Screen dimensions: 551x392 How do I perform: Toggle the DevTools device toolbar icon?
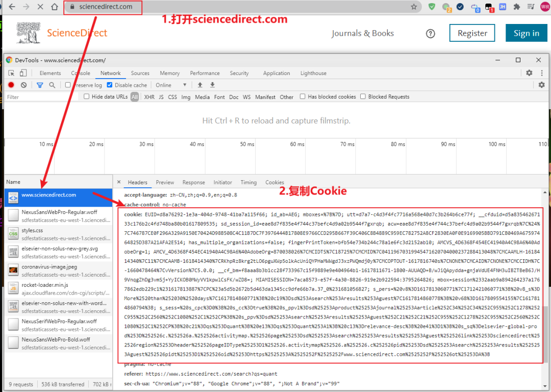tap(23, 73)
